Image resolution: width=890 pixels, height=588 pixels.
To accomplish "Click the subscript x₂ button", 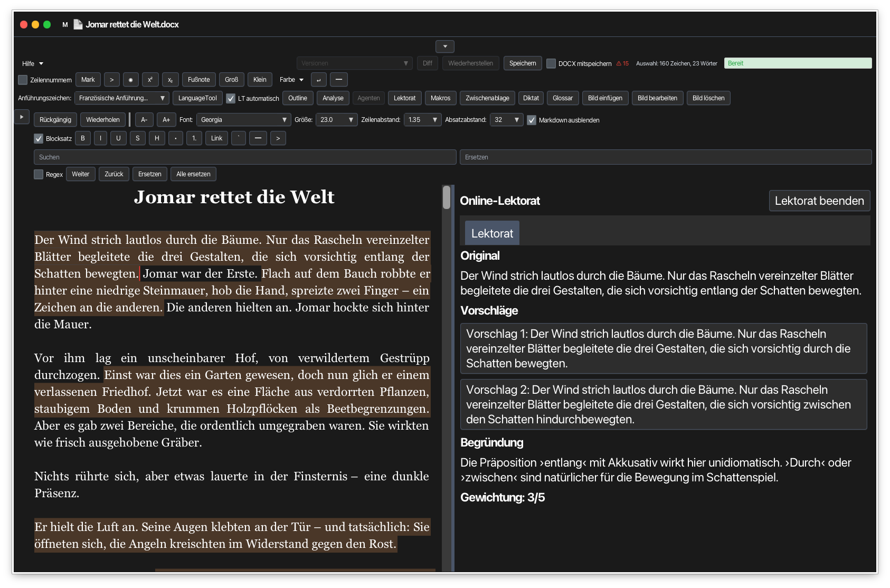I will click(x=170, y=80).
